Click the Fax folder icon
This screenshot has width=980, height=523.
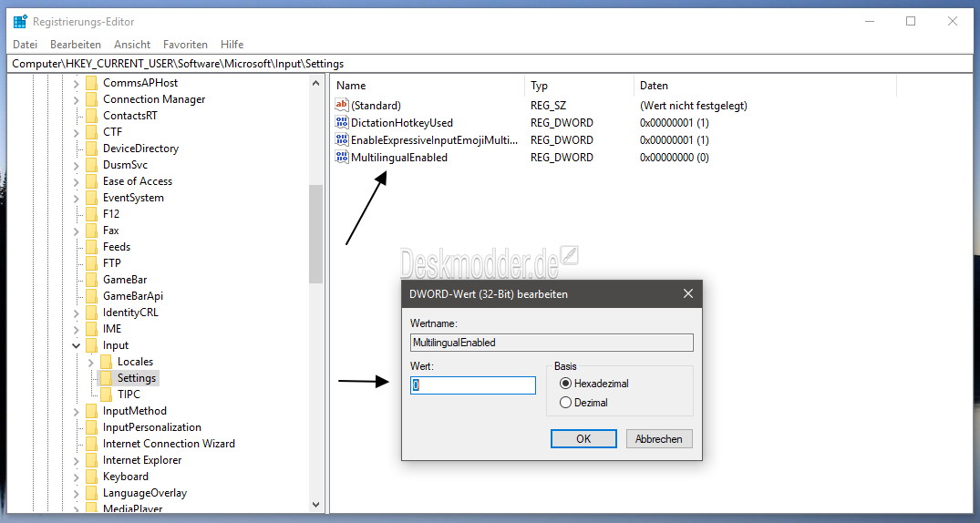click(x=92, y=230)
